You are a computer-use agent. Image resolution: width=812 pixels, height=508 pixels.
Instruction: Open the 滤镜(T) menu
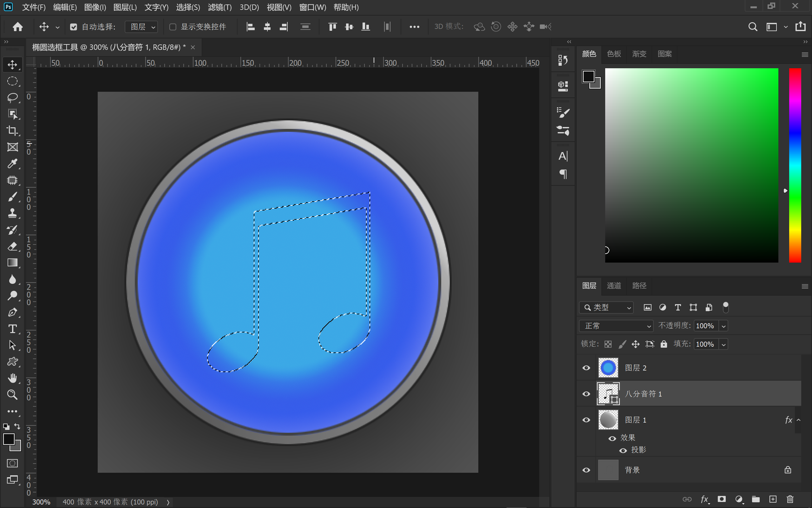pyautogui.click(x=220, y=7)
